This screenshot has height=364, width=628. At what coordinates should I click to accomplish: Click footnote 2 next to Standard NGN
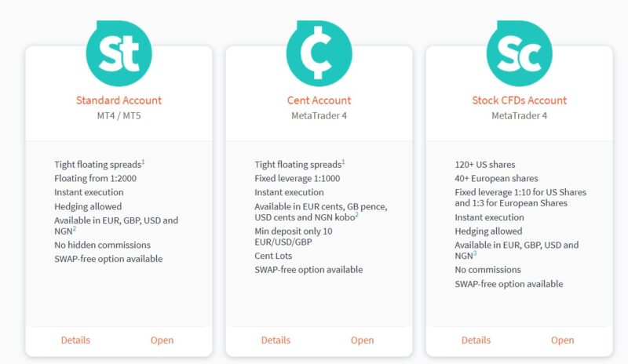[75, 228]
